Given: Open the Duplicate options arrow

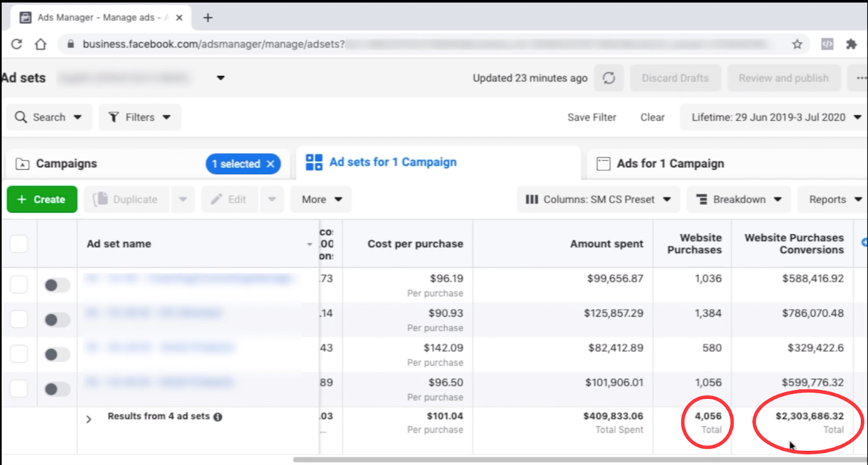Looking at the screenshot, I should coord(183,200).
